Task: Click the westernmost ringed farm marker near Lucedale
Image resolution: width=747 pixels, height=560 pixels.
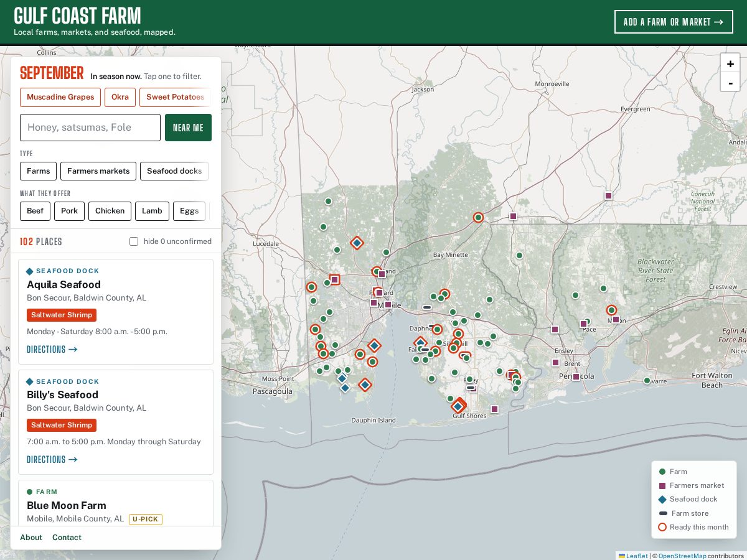Action: (311, 287)
